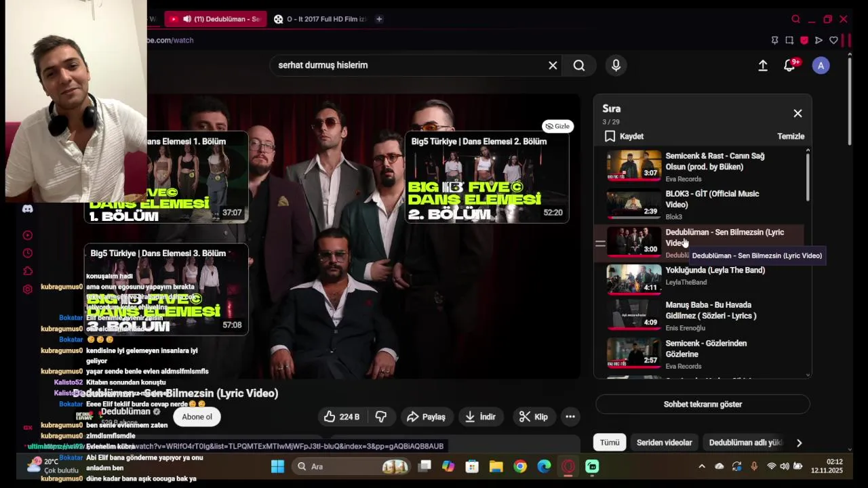Select the Seriden videolar chip
868x488 pixels.
665,443
